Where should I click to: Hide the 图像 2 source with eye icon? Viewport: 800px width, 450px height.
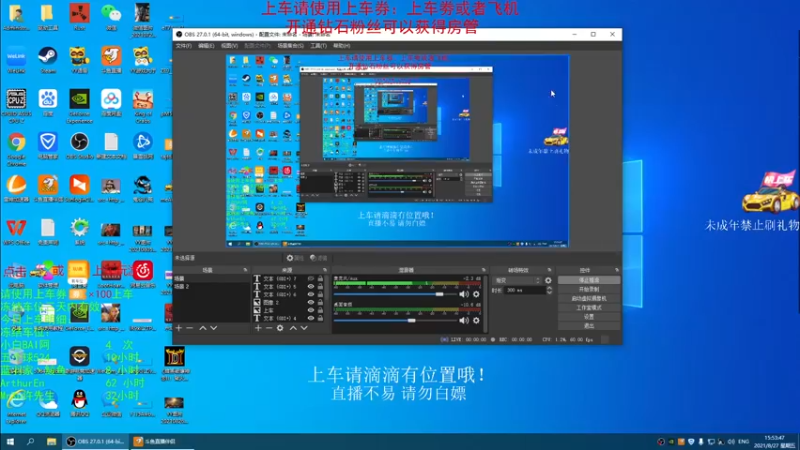point(311,303)
